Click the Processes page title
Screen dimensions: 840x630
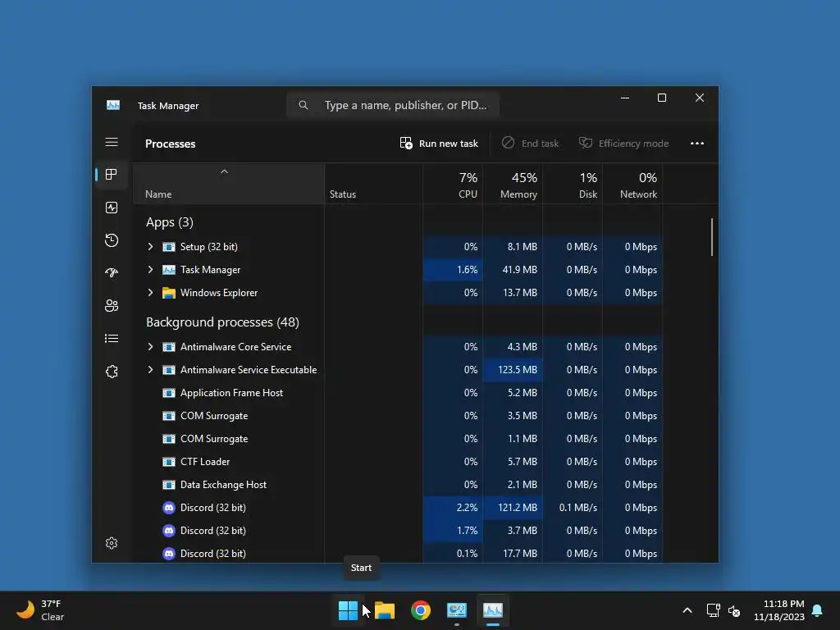tap(171, 144)
